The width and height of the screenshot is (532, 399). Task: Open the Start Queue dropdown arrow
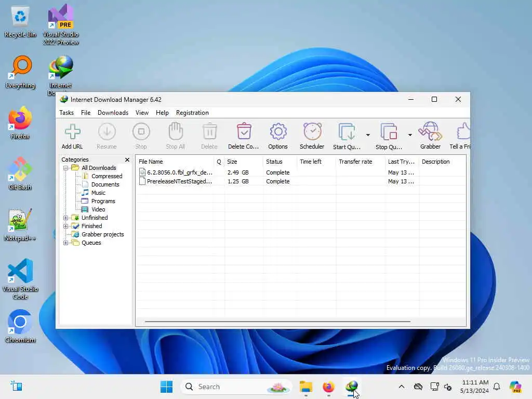pyautogui.click(x=368, y=135)
